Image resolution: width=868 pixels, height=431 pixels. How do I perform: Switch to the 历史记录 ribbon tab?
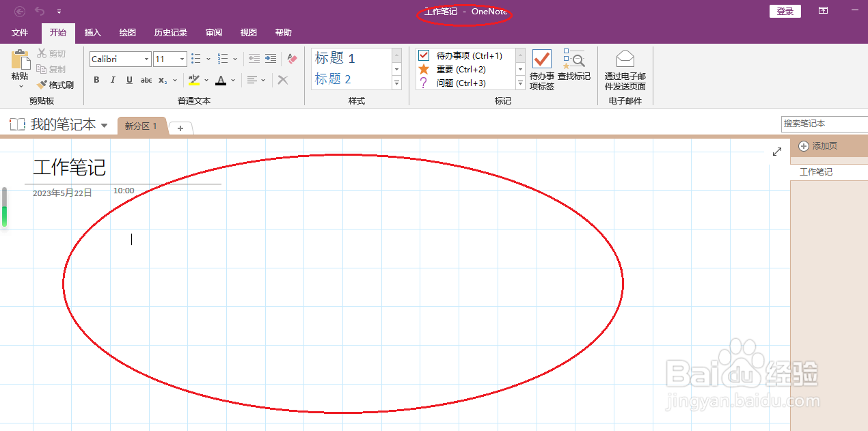170,32
